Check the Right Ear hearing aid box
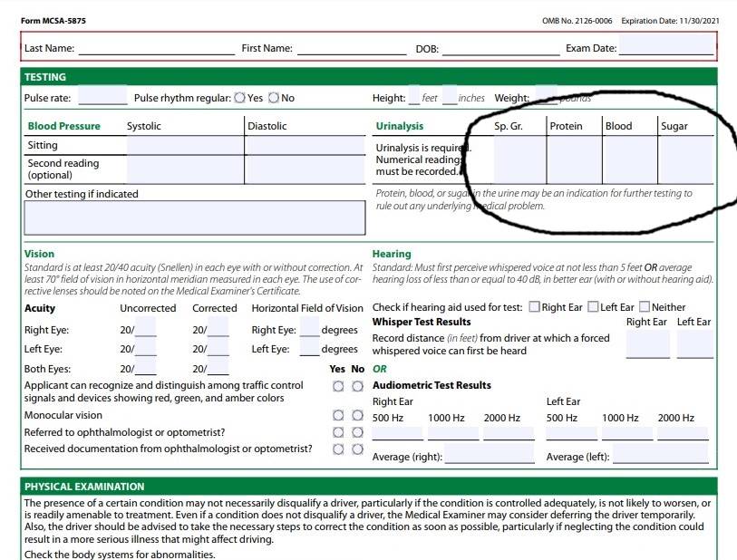Screen dimensions: 737x560 point(534,307)
